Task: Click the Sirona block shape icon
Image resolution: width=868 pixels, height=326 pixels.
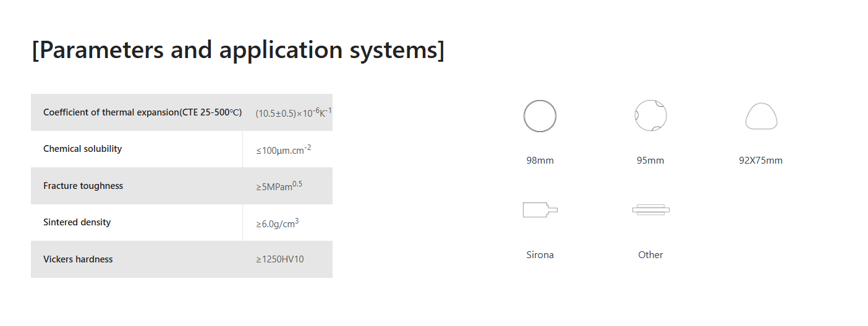Action: 540,210
